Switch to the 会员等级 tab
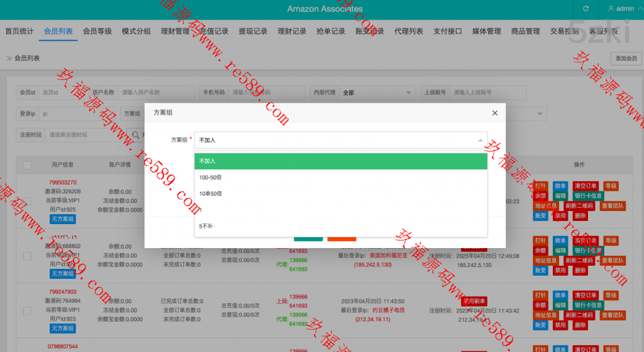 97,31
